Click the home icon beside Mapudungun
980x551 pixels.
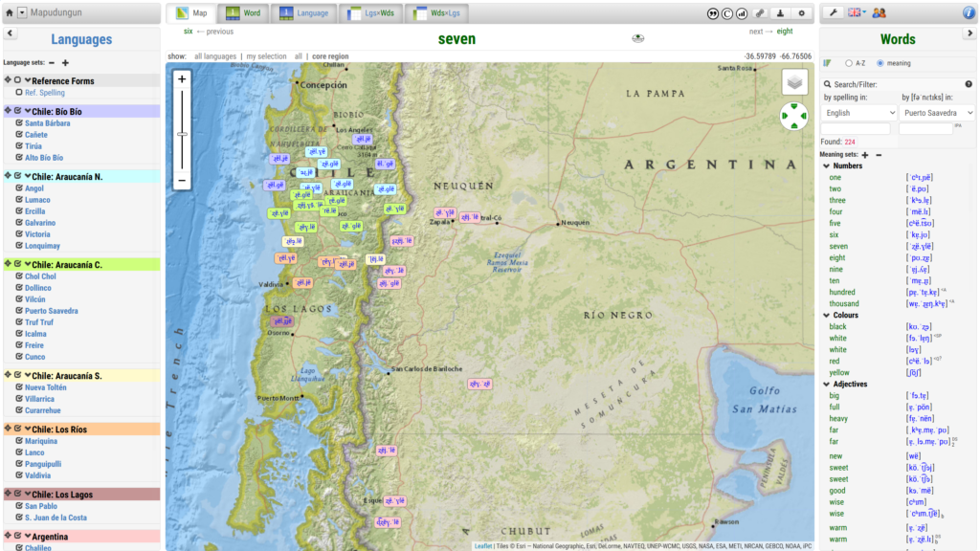coord(10,13)
